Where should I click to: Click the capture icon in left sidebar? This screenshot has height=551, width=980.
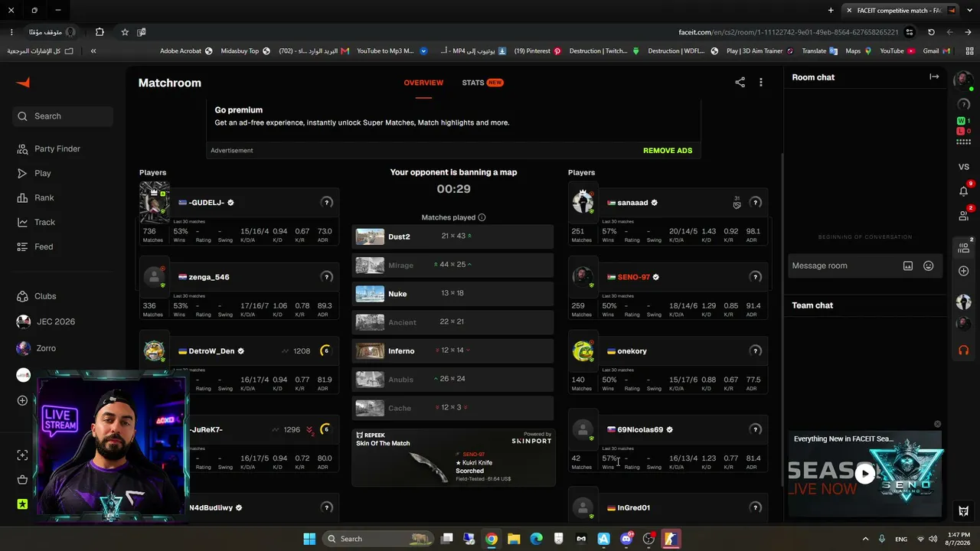22,455
